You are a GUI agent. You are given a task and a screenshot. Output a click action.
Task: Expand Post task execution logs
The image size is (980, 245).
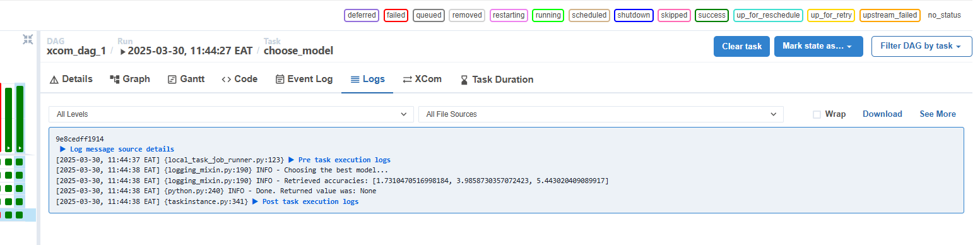click(305, 202)
